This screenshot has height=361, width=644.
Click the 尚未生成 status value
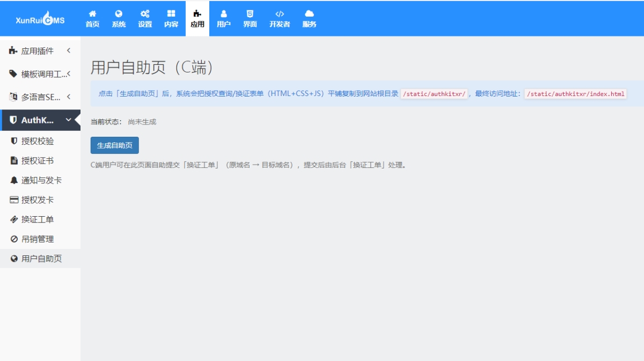tap(142, 122)
